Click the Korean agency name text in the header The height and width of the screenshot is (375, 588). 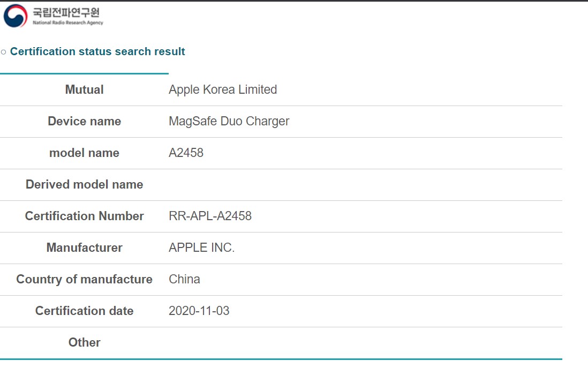click(x=66, y=12)
